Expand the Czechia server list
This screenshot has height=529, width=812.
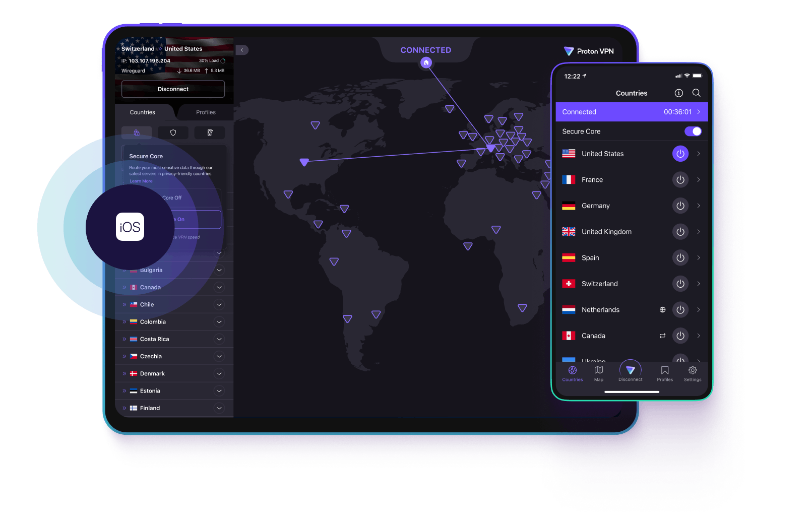click(219, 356)
